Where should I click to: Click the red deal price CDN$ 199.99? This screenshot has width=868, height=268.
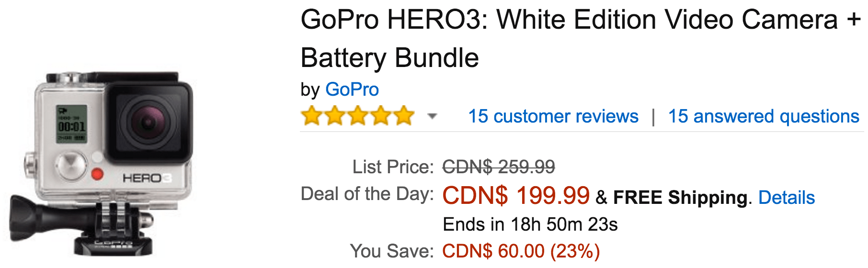516,195
